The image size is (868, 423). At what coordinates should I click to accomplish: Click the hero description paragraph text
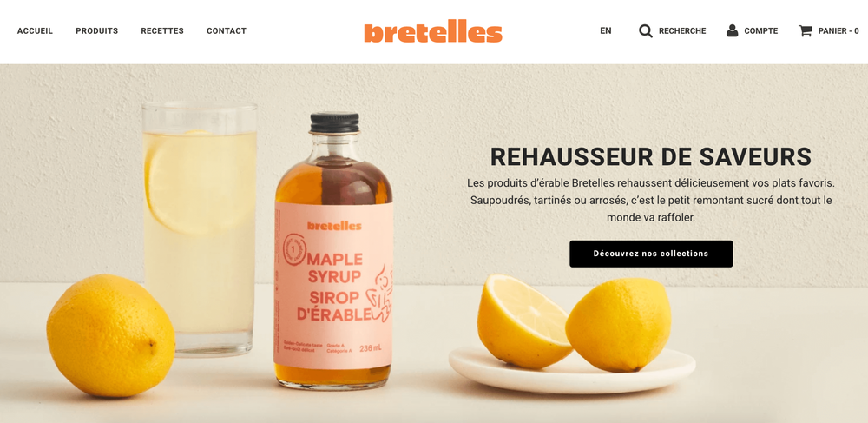click(650, 200)
